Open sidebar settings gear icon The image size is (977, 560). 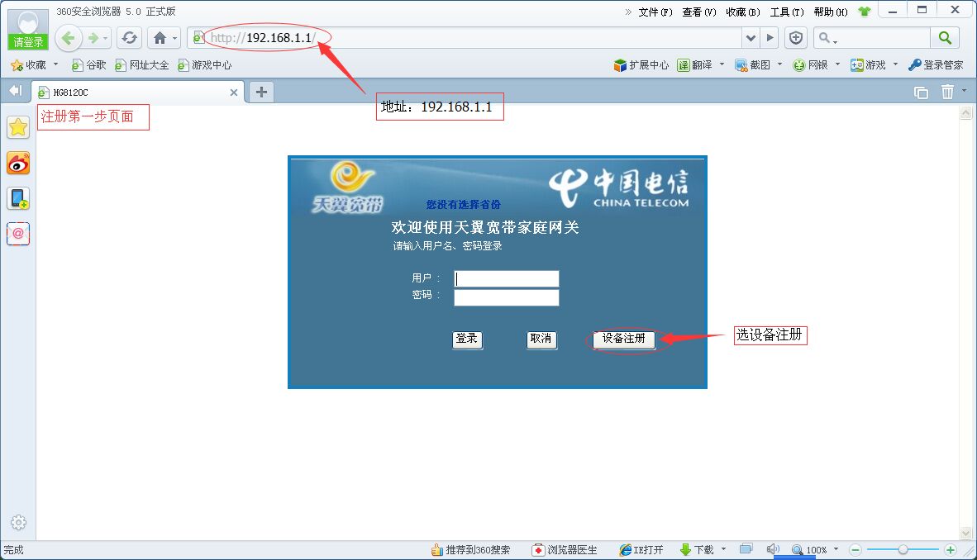pos(18,522)
